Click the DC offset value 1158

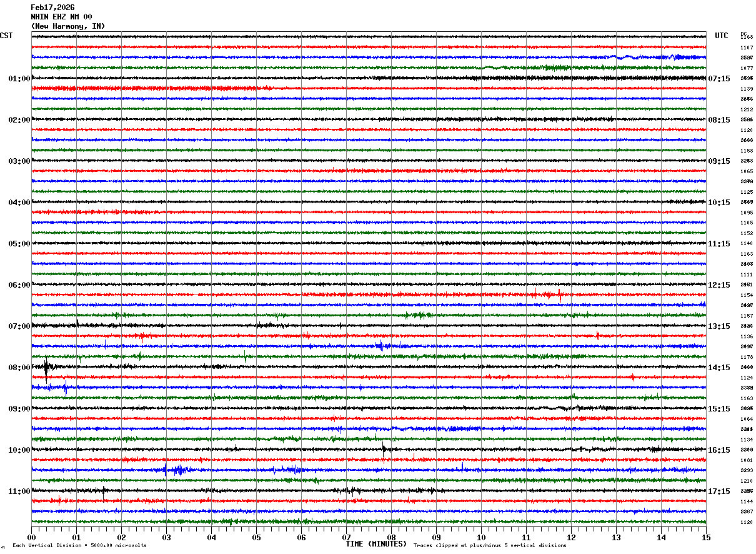tap(747, 151)
